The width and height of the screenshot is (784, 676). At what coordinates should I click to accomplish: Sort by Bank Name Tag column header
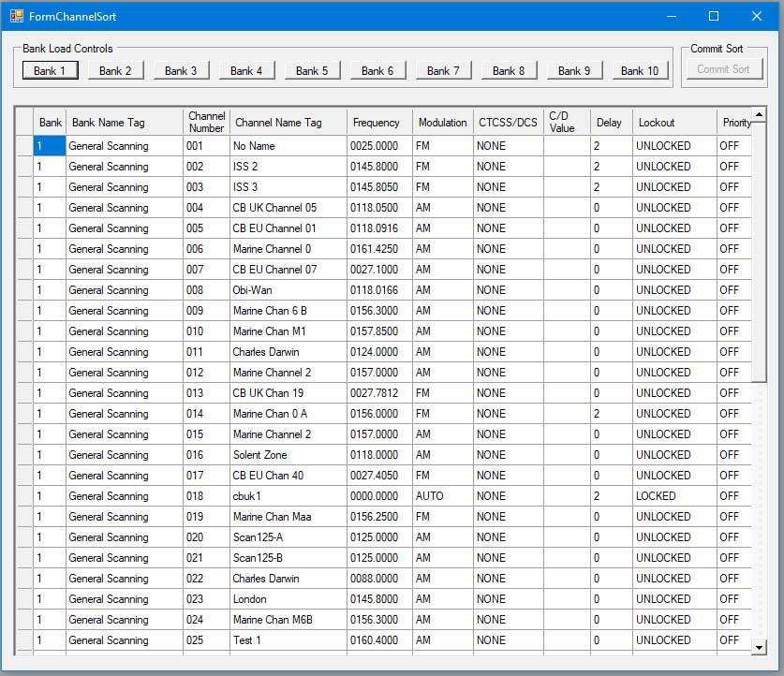point(124,122)
